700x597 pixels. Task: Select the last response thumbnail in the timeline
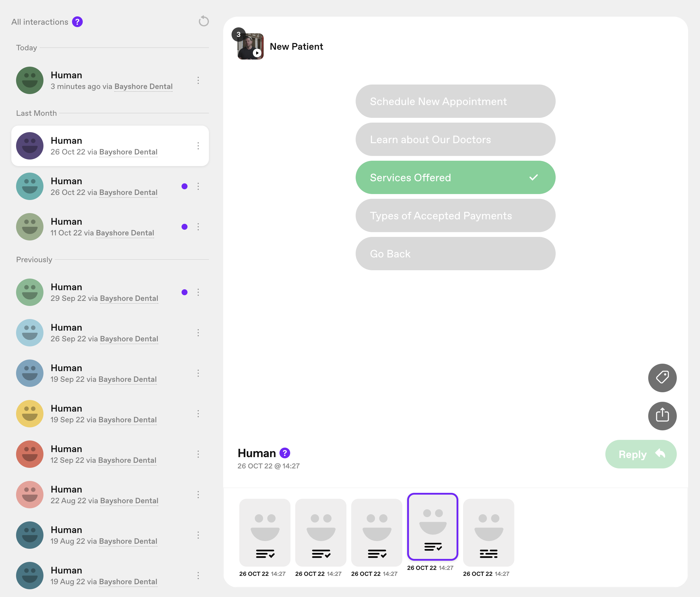click(x=488, y=532)
